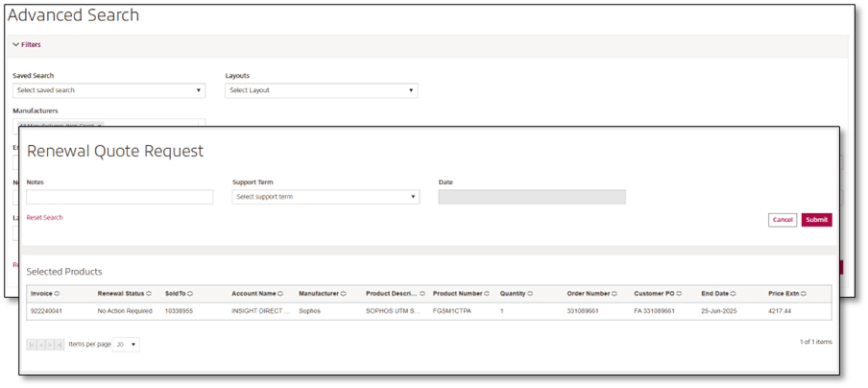Focus the Notes input field
868x388 pixels.
coord(119,197)
